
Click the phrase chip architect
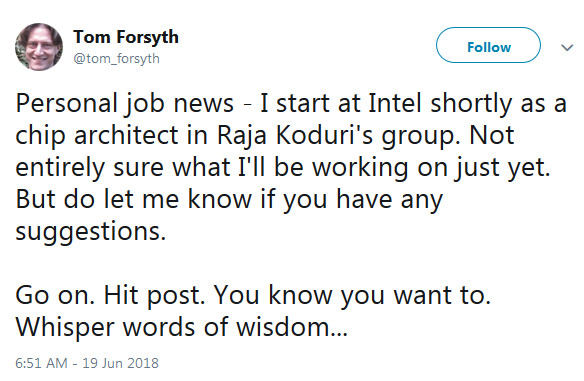[97, 136]
